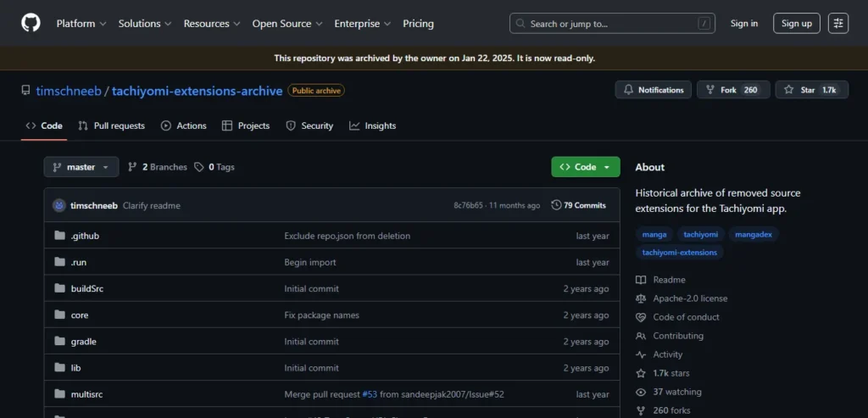Expand the Resources menu
868x418 pixels.
212,24
